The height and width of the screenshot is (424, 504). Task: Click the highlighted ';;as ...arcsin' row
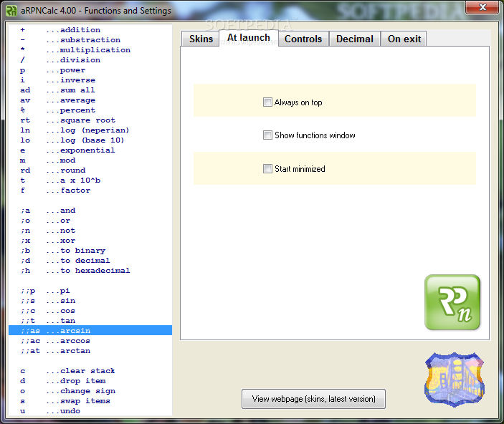coord(90,330)
